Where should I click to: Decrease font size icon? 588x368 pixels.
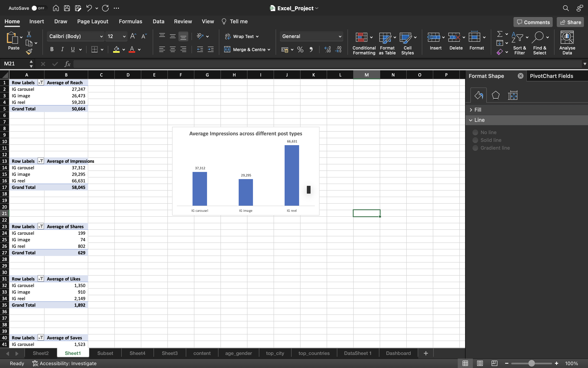[144, 36]
